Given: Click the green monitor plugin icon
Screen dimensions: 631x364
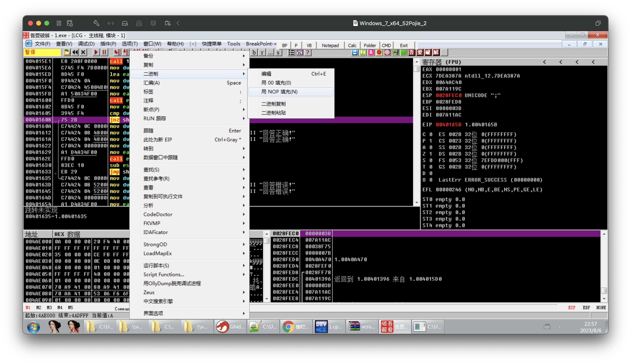Looking at the screenshot, I should coord(403,52).
